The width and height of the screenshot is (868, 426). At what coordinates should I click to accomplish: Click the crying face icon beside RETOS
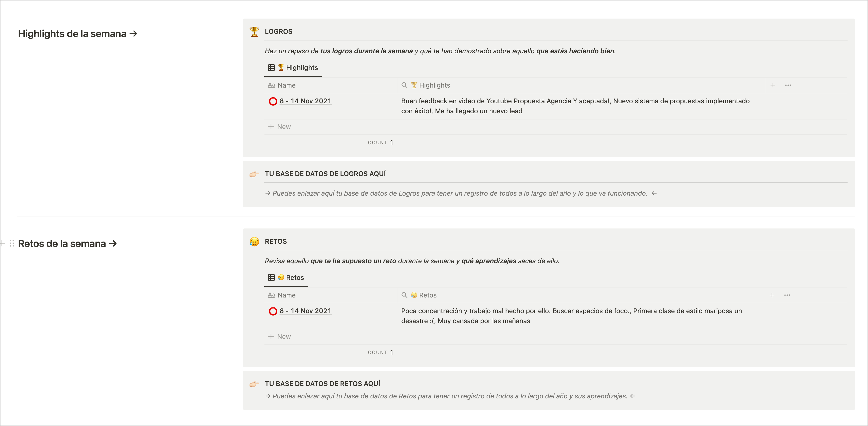pyautogui.click(x=254, y=242)
